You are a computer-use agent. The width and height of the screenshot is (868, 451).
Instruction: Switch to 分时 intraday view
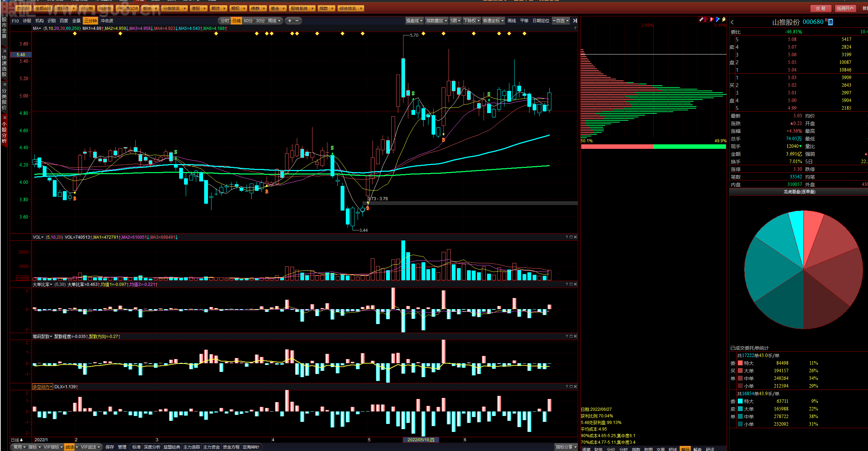(x=225, y=21)
